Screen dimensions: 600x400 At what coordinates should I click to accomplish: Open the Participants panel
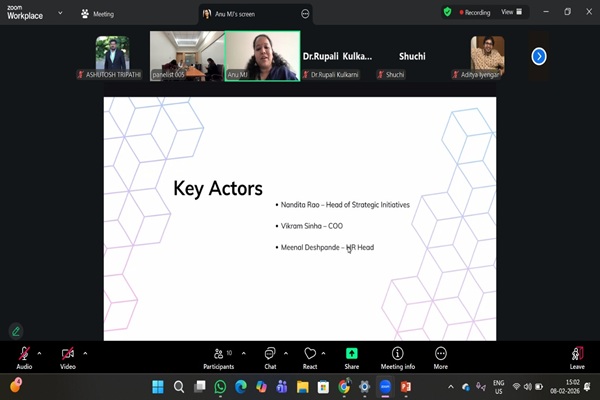click(218, 357)
